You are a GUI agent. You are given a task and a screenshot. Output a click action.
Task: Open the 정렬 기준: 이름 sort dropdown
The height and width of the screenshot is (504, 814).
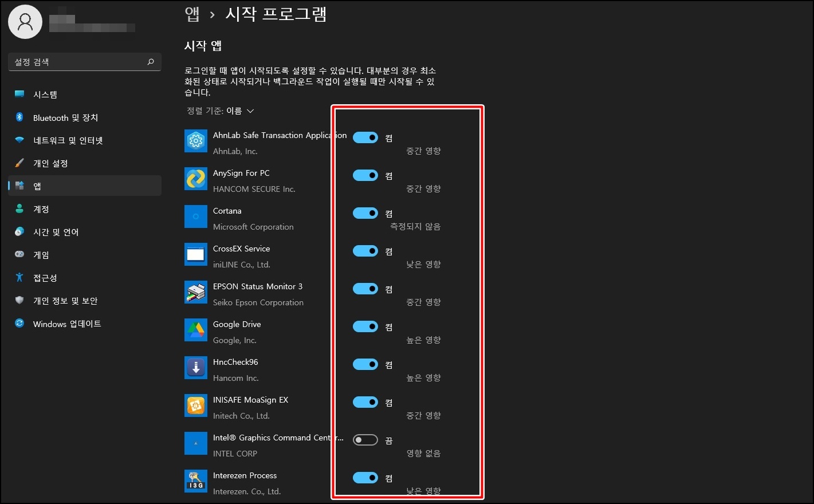click(x=221, y=111)
